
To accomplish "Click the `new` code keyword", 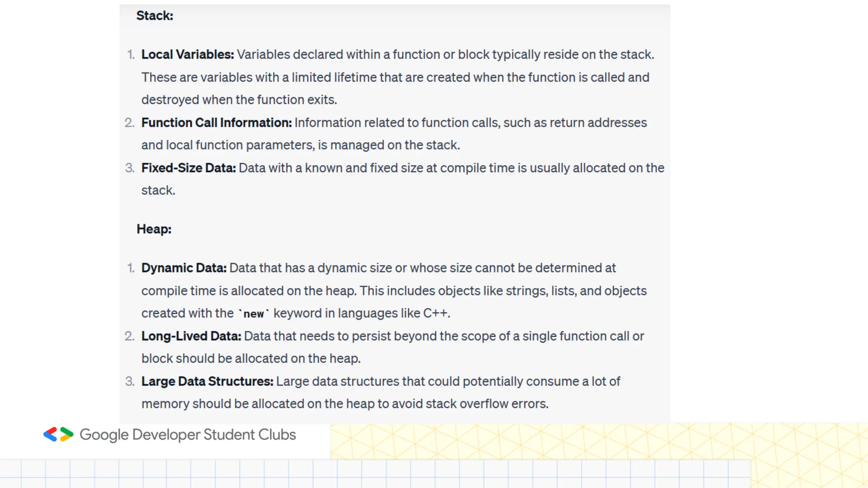I will click(253, 314).
